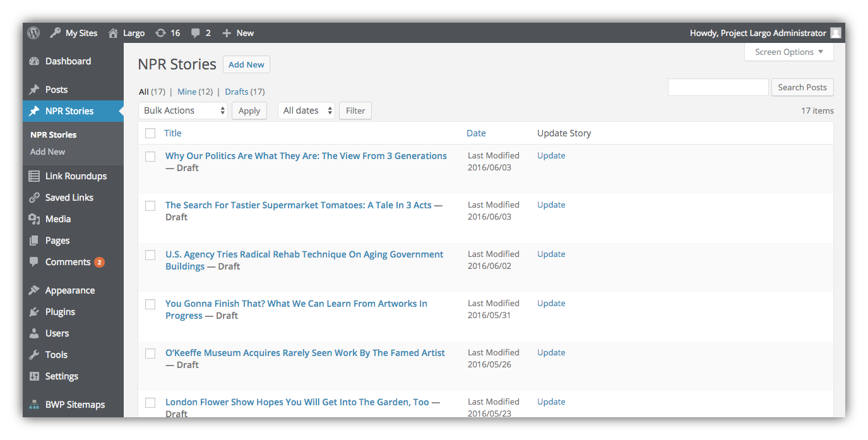Open the All dates dropdown
This screenshot has height=440, width=868.
click(306, 110)
